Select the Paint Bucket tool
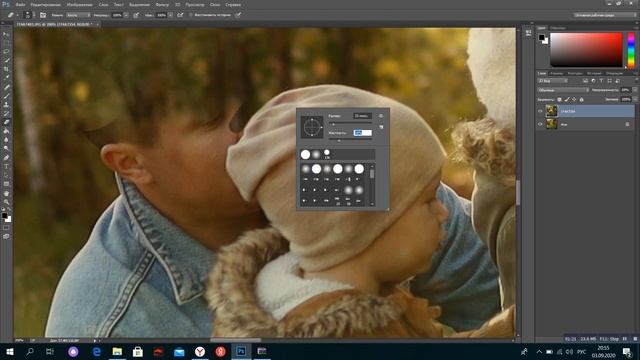 tap(6, 131)
